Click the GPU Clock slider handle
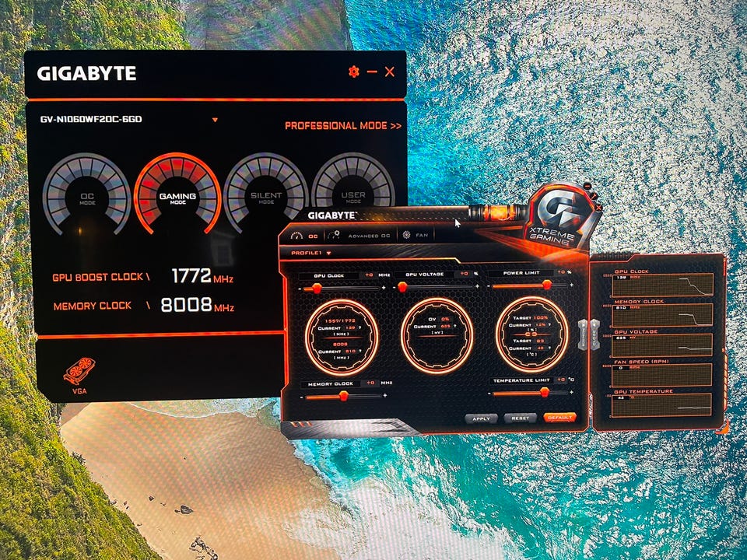 317,289
